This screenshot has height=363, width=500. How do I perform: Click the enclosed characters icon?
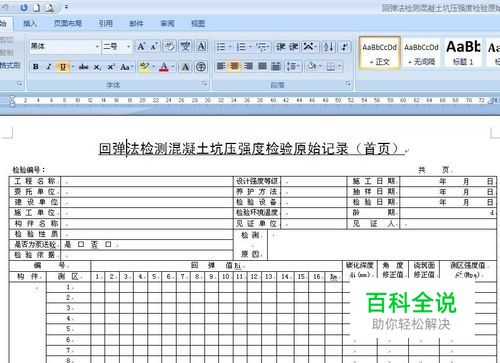tap(201, 67)
